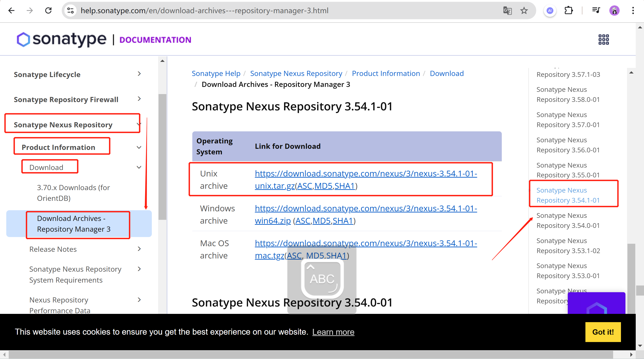Expand the Release Notes chevron
The image size is (644, 359).
[139, 249]
